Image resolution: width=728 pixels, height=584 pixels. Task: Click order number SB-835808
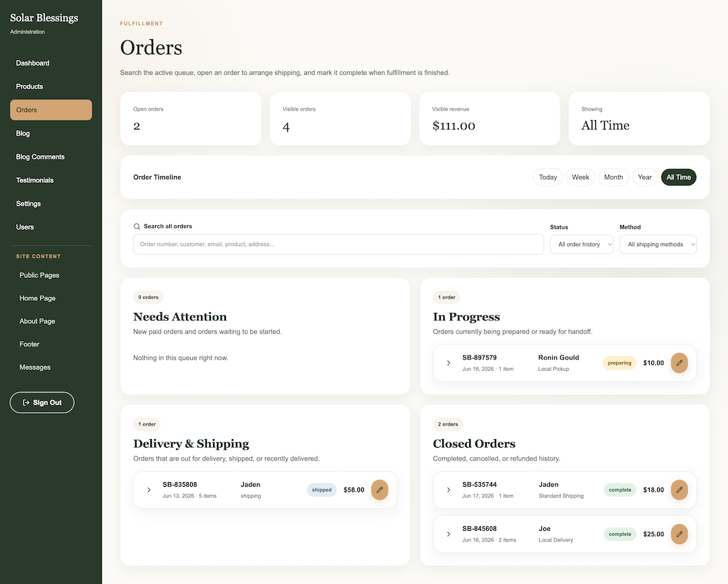click(x=180, y=485)
